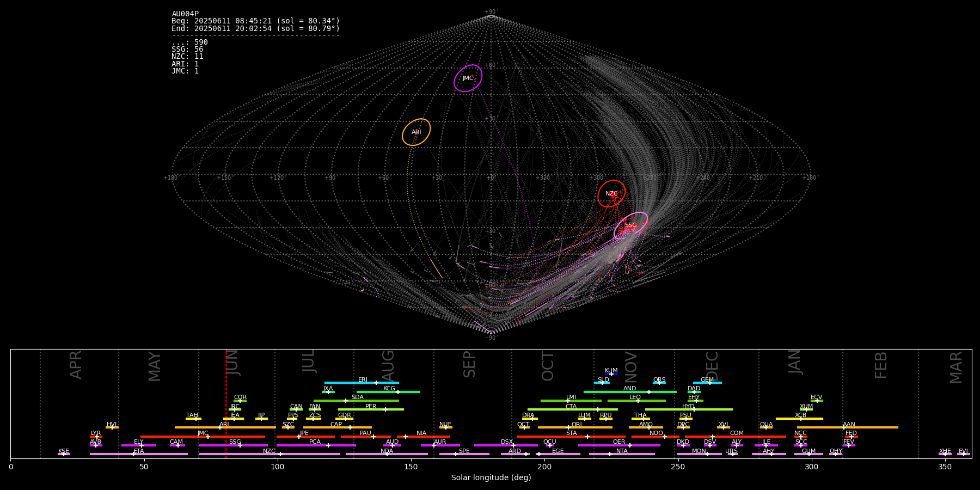Click the COM shower label
Viewport: 980px width, 490px height.
(737, 433)
